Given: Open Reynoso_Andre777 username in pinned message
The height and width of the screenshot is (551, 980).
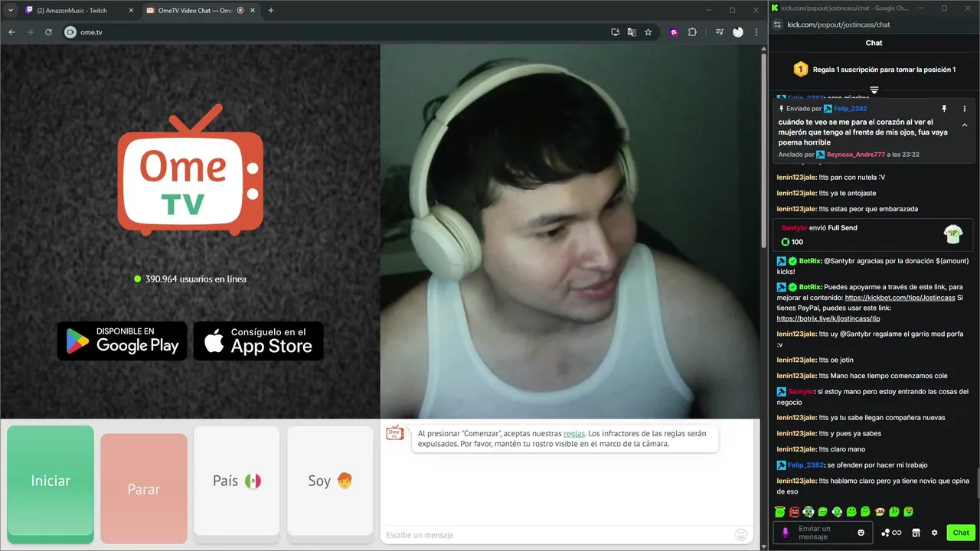Looking at the screenshot, I should pyautogui.click(x=856, y=155).
